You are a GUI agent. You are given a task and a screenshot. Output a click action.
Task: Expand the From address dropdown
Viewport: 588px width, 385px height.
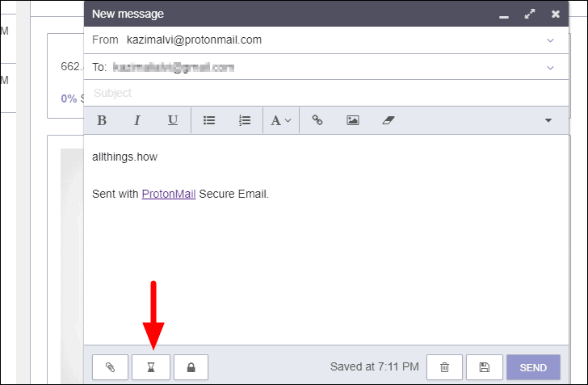coord(550,40)
